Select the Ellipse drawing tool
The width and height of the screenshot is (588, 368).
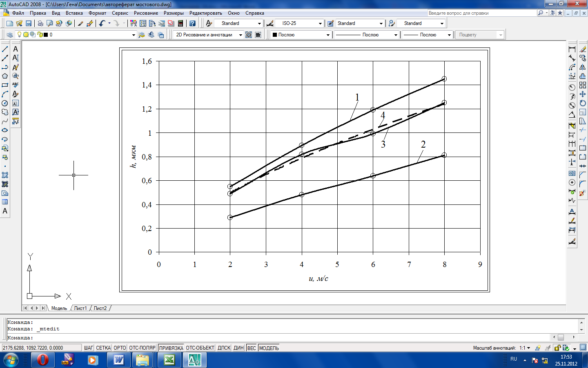5,130
